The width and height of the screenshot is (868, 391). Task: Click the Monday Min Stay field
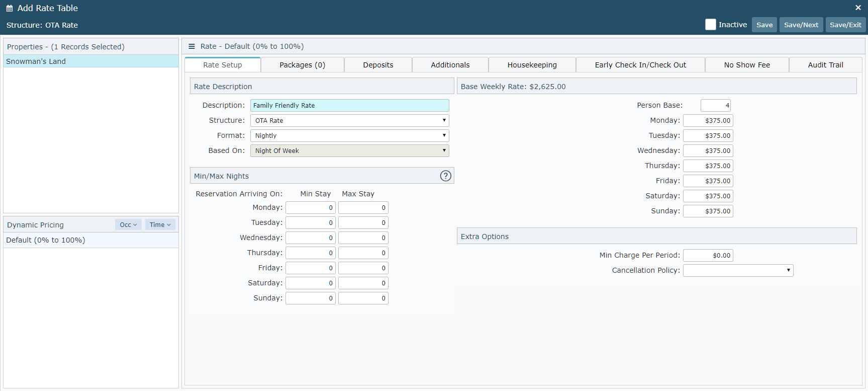(x=310, y=207)
